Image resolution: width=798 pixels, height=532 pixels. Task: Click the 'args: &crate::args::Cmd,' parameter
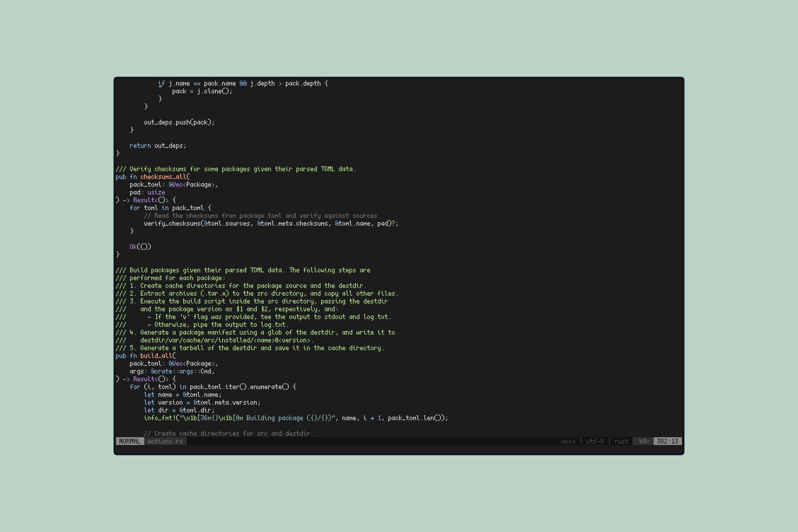pos(172,371)
